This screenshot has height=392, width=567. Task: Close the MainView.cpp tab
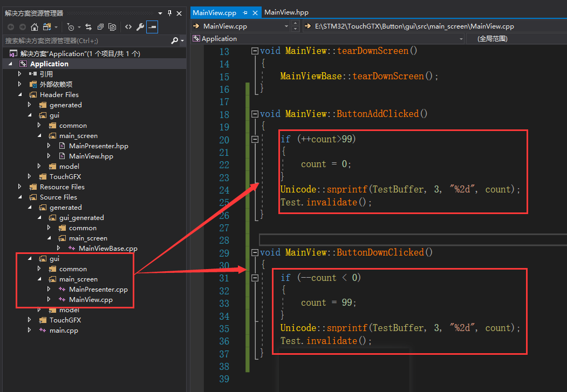point(255,12)
